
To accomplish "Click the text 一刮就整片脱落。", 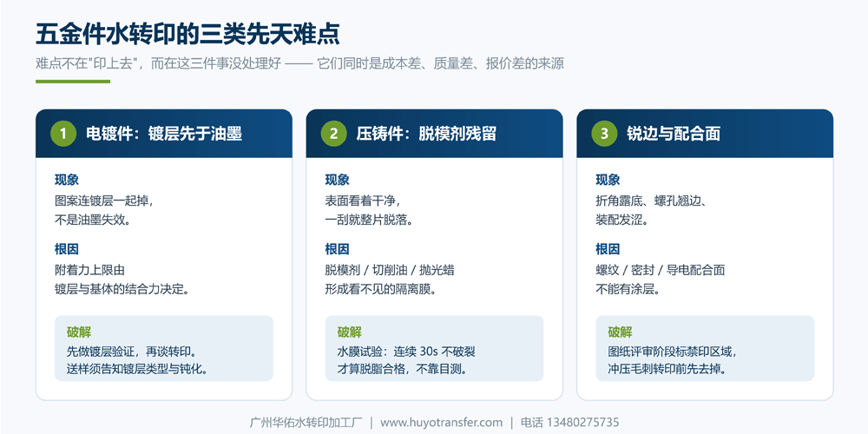I will (x=369, y=220).
